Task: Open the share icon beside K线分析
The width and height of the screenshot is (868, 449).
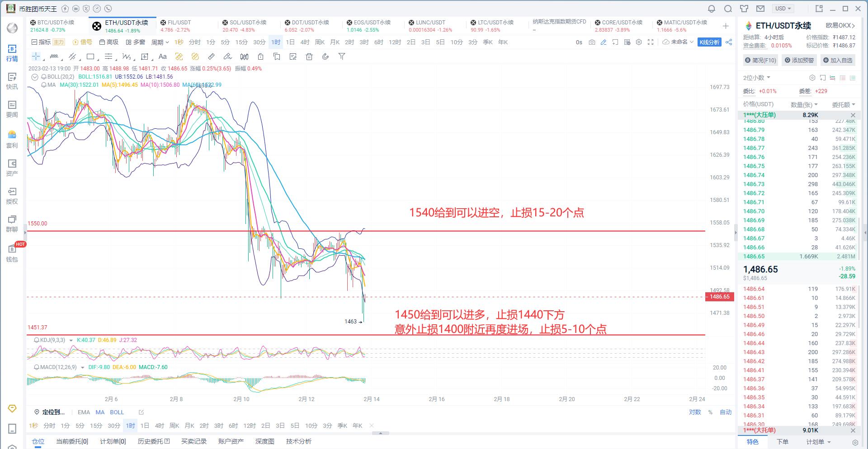Action: (x=729, y=42)
